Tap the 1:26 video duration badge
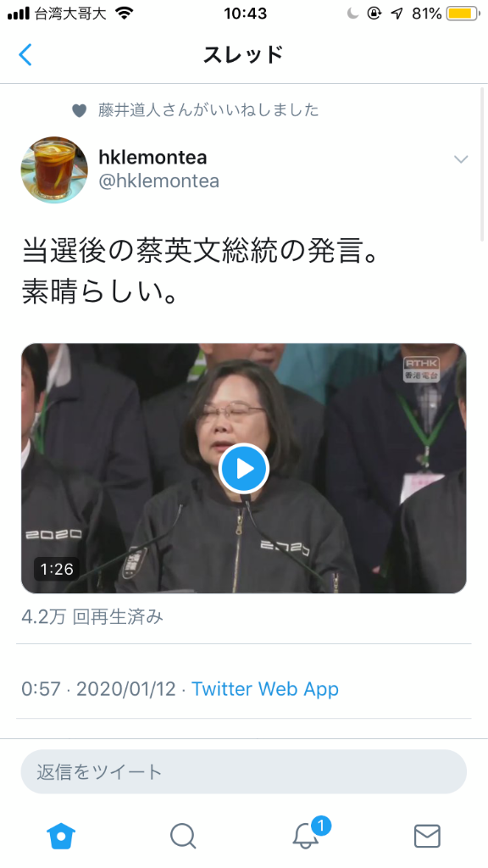This screenshot has width=488, height=868. pos(57,569)
